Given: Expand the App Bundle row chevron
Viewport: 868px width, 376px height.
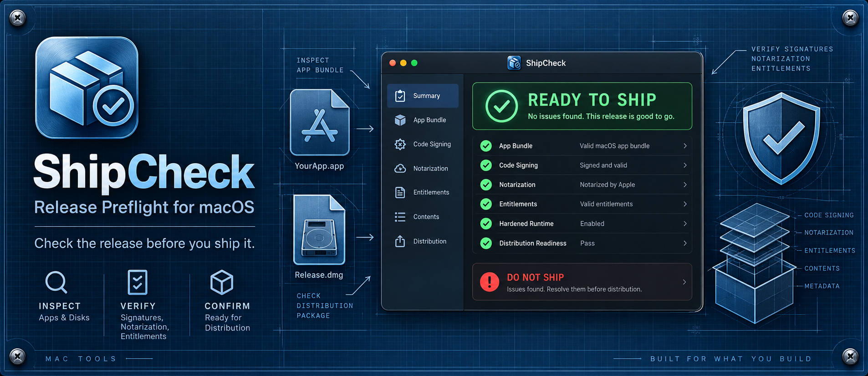Looking at the screenshot, I should tap(685, 146).
